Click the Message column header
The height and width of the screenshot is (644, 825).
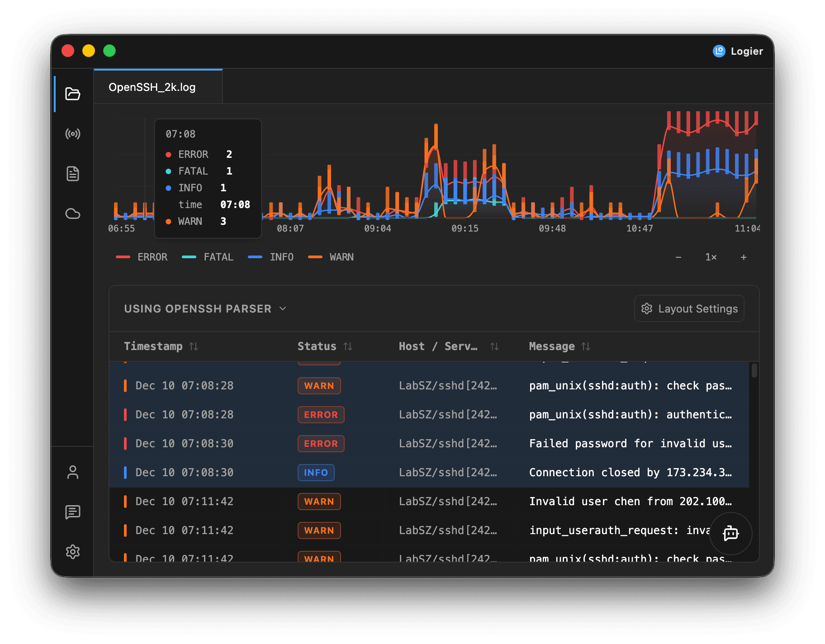(552, 346)
